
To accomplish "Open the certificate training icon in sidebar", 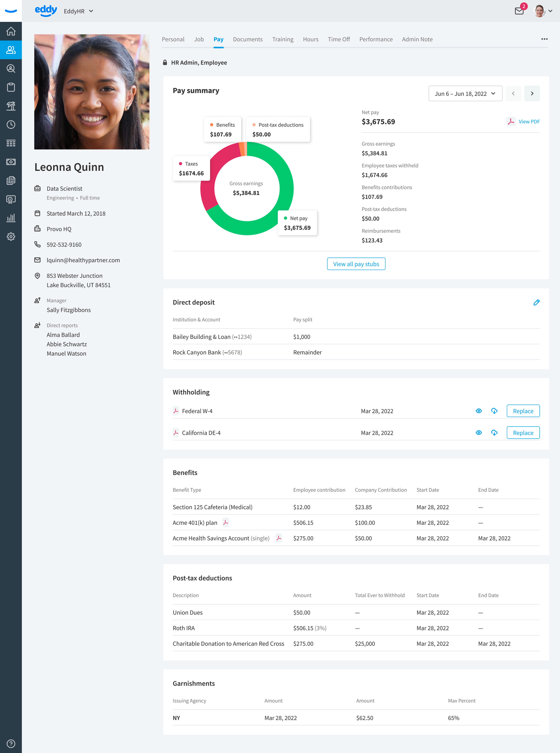I will (11, 199).
